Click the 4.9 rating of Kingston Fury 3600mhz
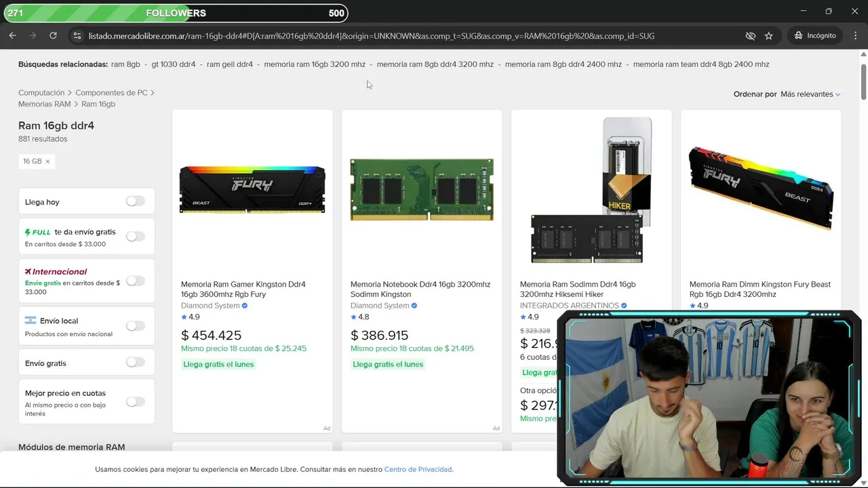The height and width of the screenshot is (488, 868). [x=191, y=317]
